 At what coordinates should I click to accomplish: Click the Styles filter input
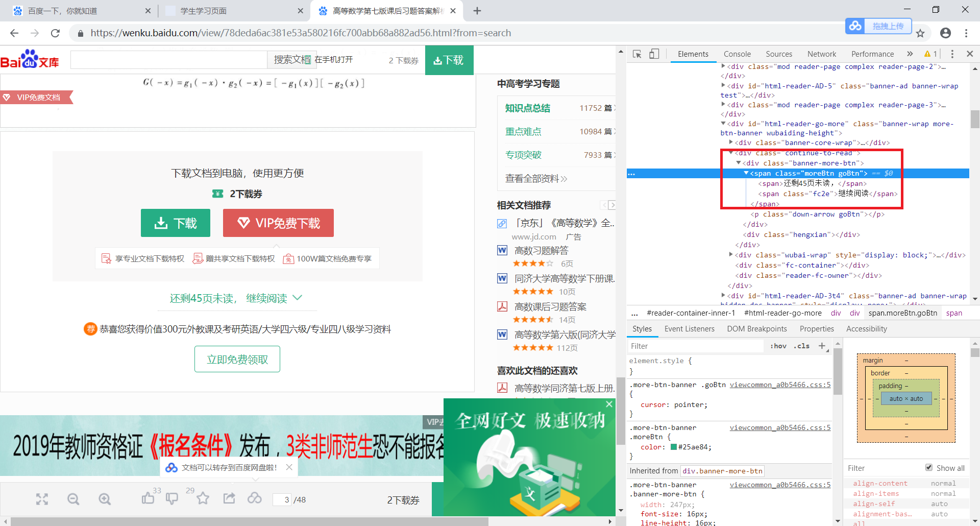click(695, 346)
